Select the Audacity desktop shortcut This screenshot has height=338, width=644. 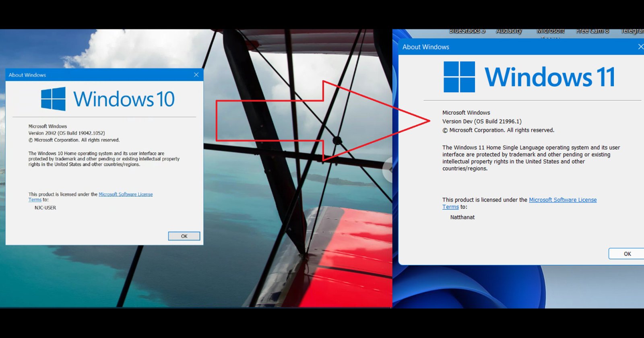509,31
